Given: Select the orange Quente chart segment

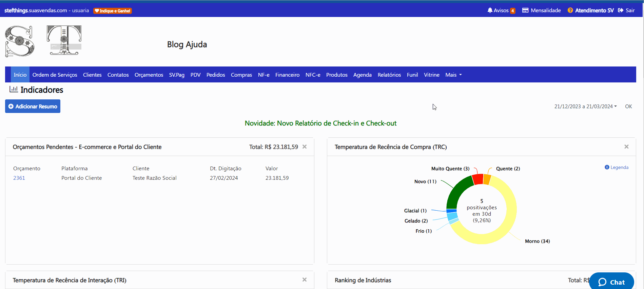Looking at the screenshot, I should click(x=487, y=180).
